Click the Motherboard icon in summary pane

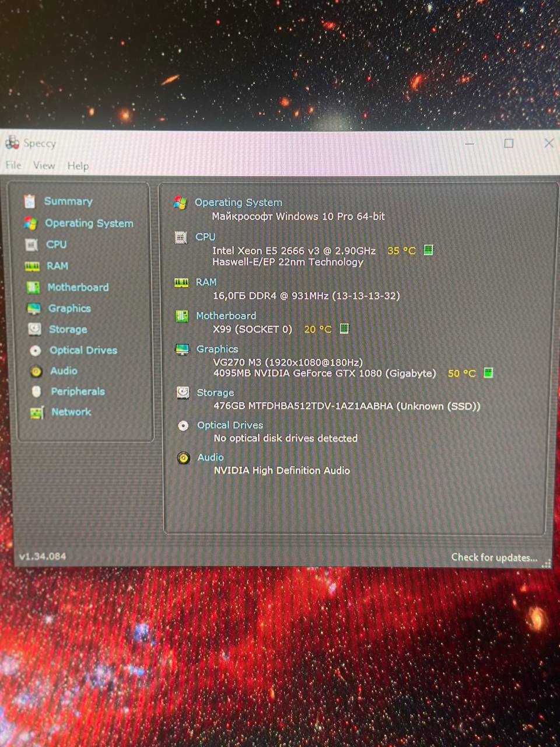pyautogui.click(x=182, y=316)
